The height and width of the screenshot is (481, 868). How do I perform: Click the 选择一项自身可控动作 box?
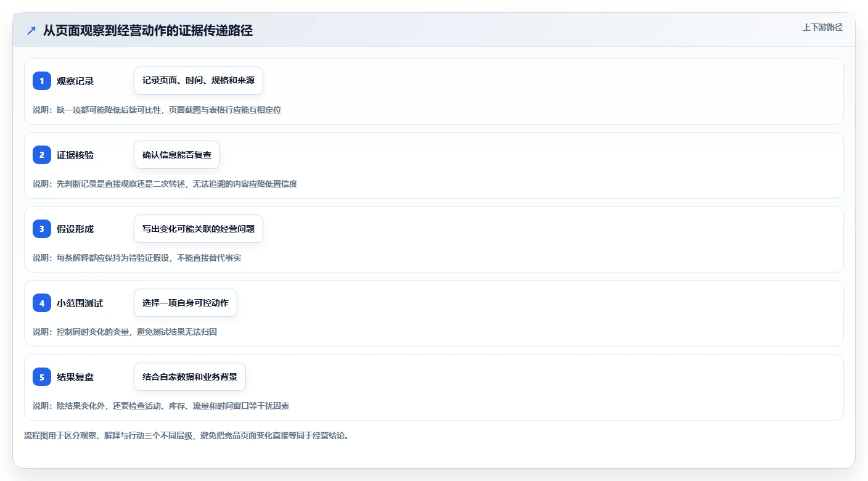(186, 303)
